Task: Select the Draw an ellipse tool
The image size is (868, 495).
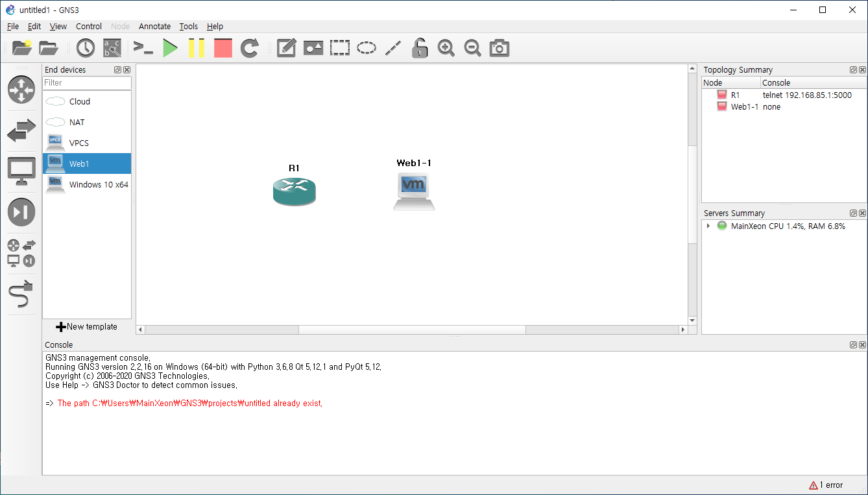Action: [367, 48]
